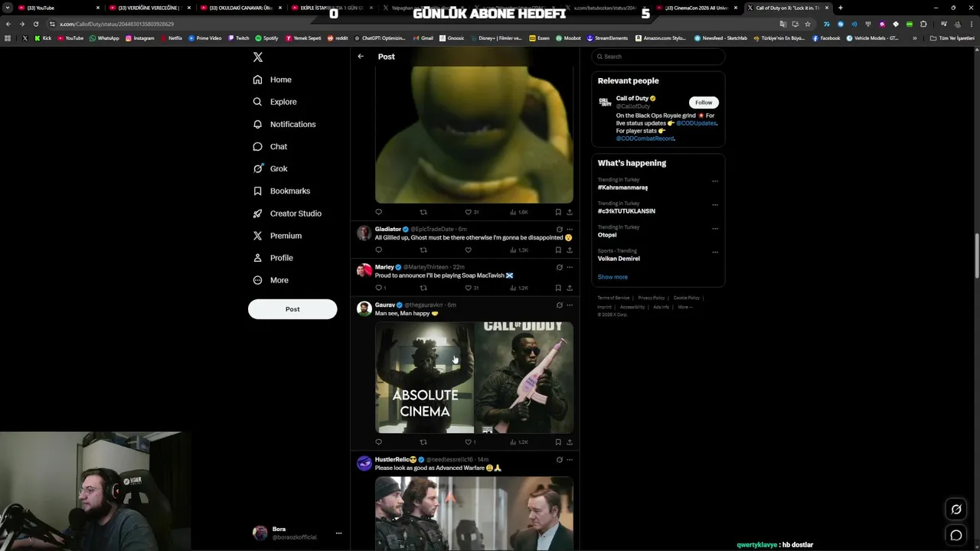Open Creator Studio in the sidebar

click(x=287, y=214)
